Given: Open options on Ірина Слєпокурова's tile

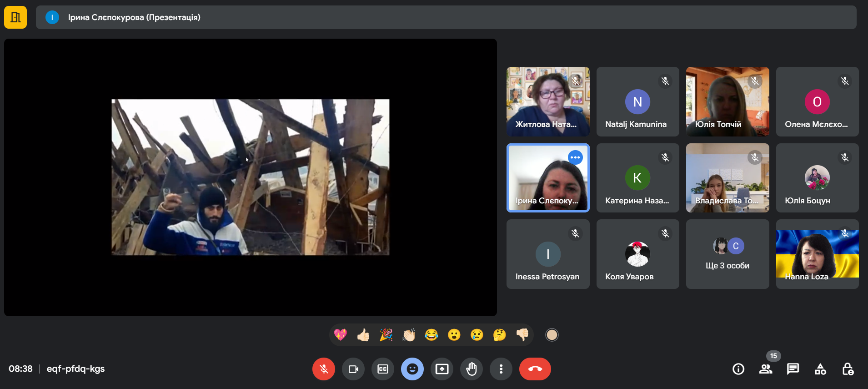Looking at the screenshot, I should 575,157.
